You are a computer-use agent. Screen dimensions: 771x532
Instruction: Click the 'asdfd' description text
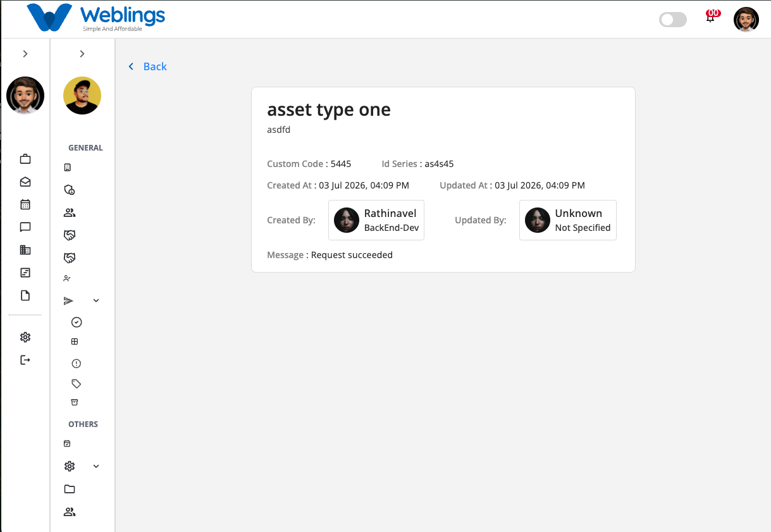click(x=278, y=130)
